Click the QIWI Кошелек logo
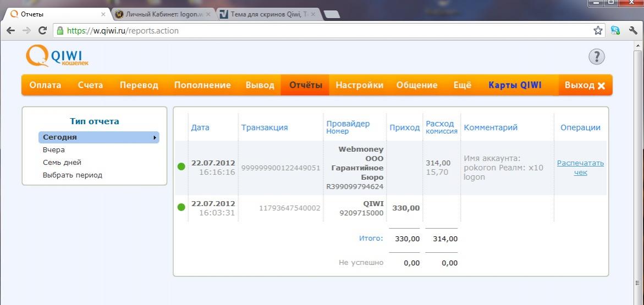This screenshot has width=644, height=305. [x=57, y=57]
